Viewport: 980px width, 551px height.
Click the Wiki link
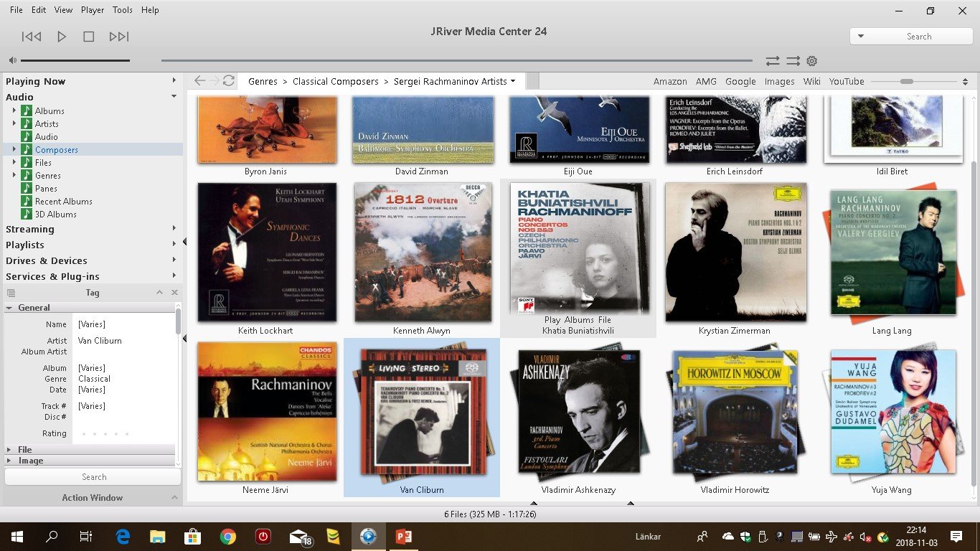pos(811,82)
